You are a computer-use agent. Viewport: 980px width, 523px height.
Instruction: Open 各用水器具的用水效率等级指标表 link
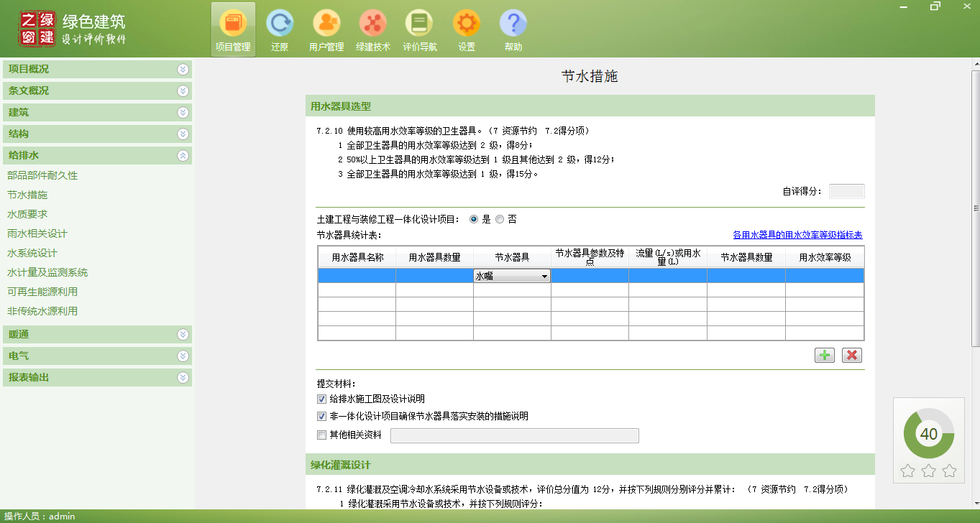[797, 235]
